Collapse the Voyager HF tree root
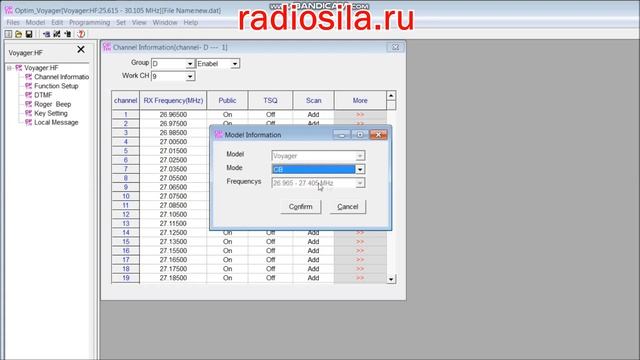The image size is (640, 360). (x=9, y=68)
